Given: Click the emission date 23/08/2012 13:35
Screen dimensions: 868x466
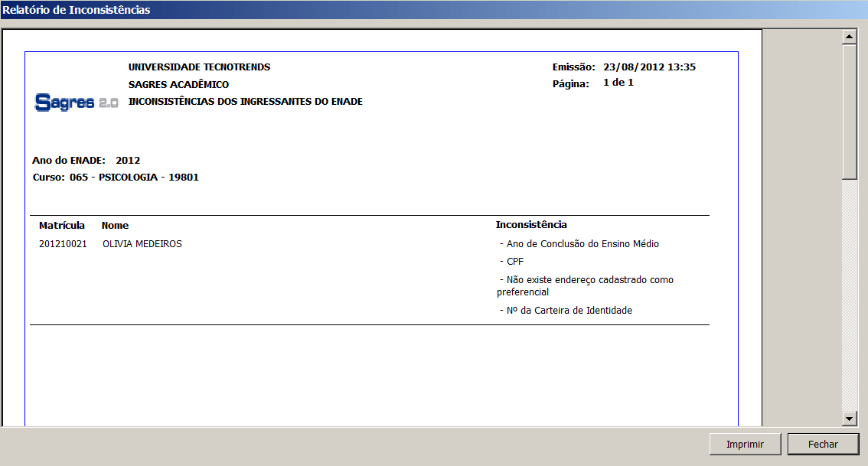Looking at the screenshot, I should [649, 67].
